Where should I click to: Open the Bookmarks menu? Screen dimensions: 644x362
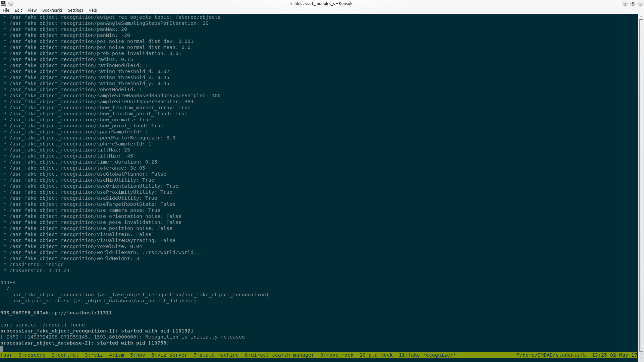point(52,10)
